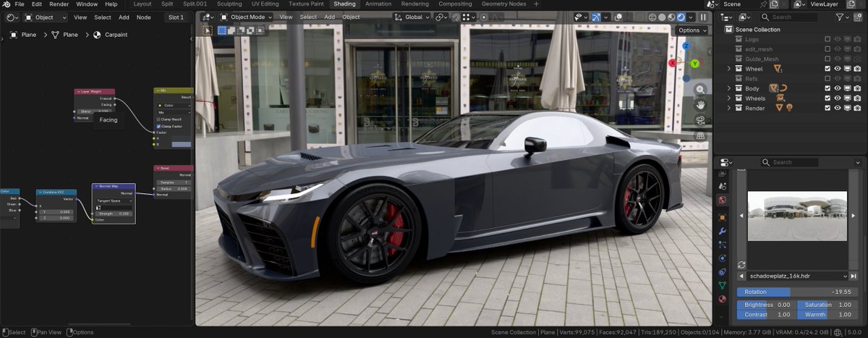The width and height of the screenshot is (868, 338).
Task: Click the green Y axis gizmo
Action: click(694, 64)
